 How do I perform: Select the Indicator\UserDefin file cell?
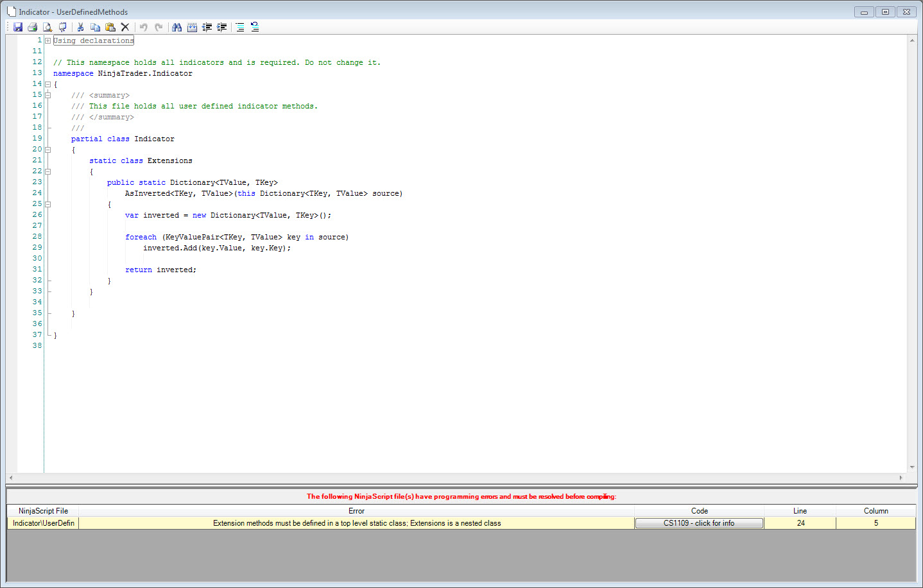(43, 523)
